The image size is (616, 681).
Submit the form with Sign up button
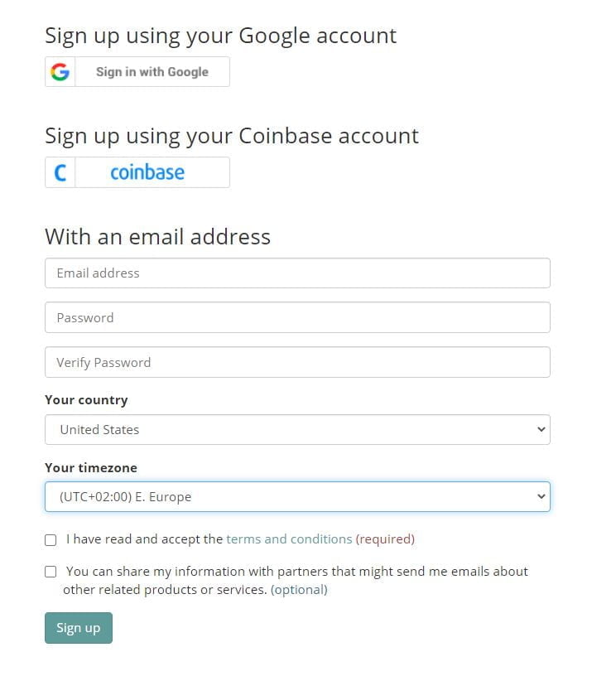coord(79,628)
